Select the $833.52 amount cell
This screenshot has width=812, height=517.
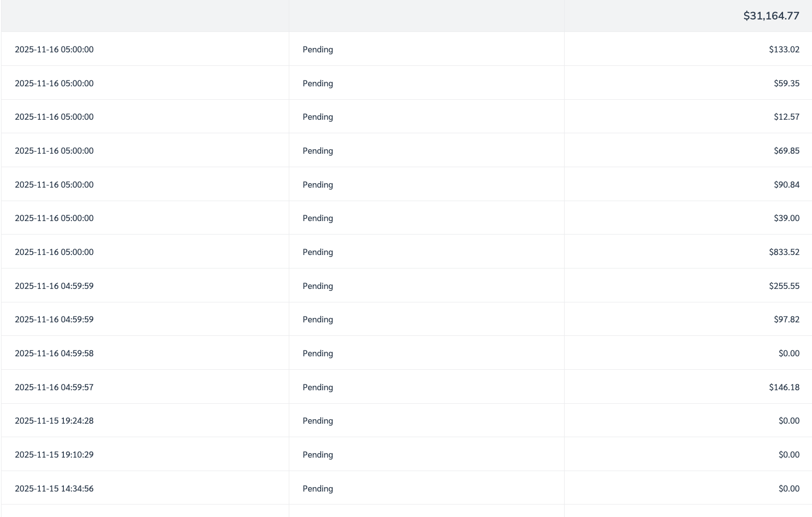(x=784, y=252)
